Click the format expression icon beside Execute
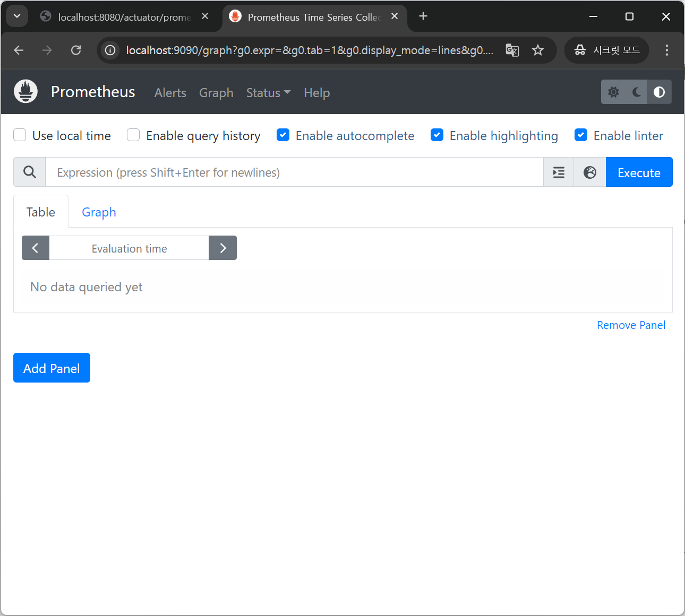 (x=558, y=172)
